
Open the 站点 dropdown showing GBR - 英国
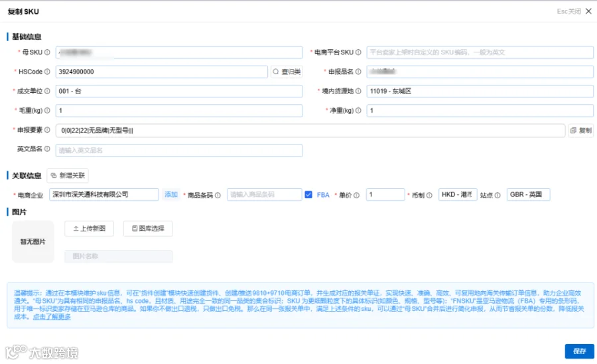(528, 194)
